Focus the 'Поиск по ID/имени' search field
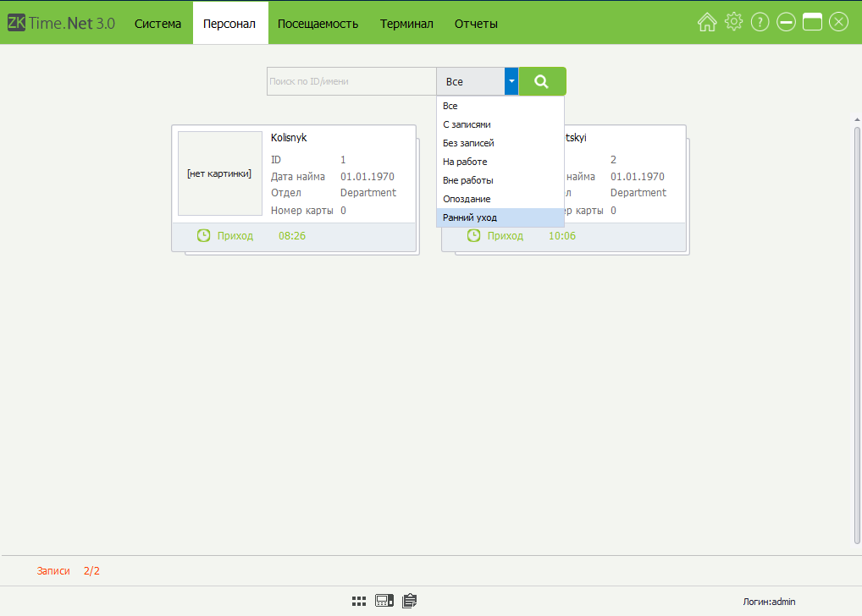862x616 pixels. [x=352, y=81]
